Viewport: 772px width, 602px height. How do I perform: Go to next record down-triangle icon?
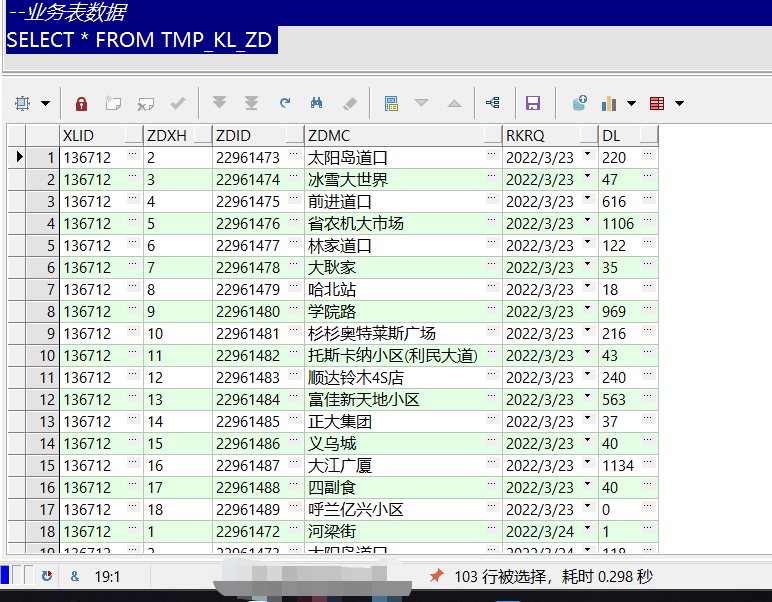(421, 103)
